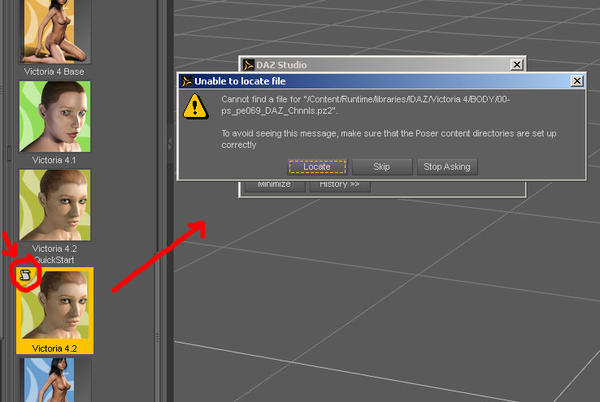Click Skip in the Unable to locate file dialog
The image size is (600, 402).
[382, 167]
